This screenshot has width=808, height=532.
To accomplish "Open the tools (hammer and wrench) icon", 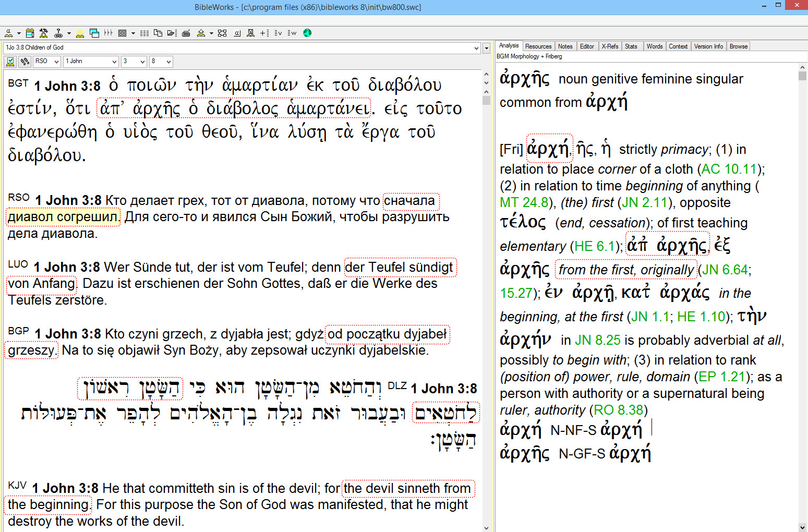I will tap(44, 33).
